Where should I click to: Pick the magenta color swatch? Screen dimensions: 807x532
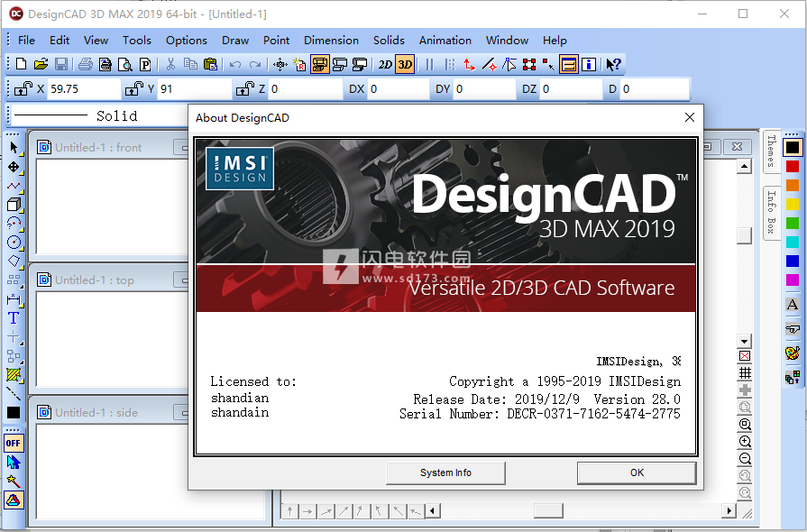[793, 280]
